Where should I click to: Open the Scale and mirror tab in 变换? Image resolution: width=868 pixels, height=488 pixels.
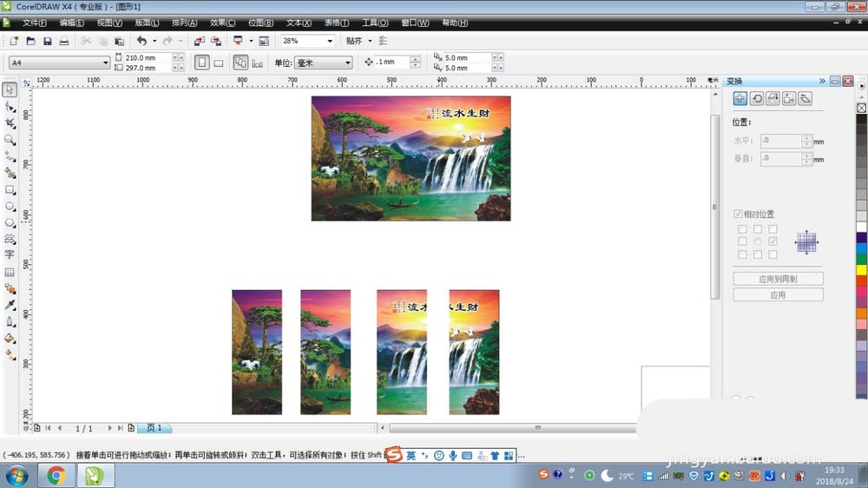point(773,99)
